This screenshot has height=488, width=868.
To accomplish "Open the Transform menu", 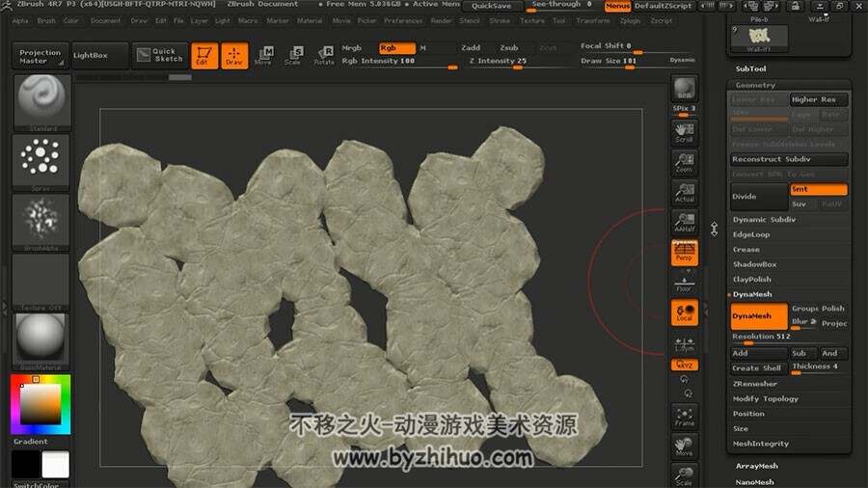I will click(593, 21).
